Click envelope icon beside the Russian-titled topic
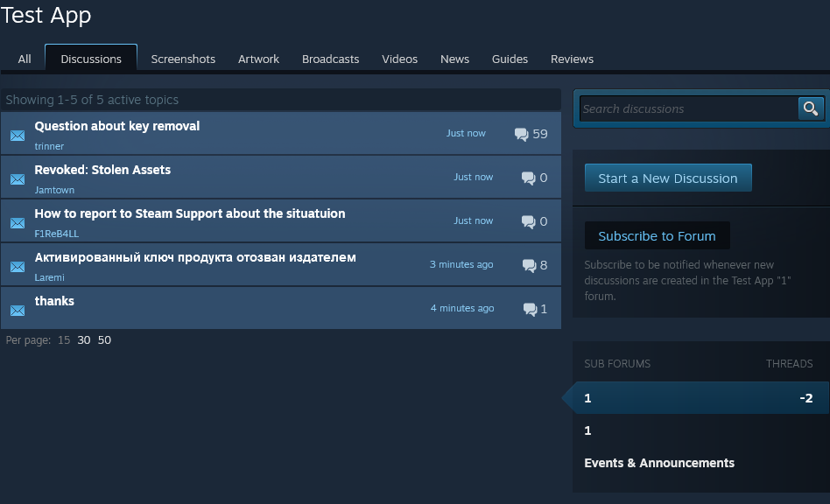Screen dimensions: 830x504 click(x=18, y=267)
